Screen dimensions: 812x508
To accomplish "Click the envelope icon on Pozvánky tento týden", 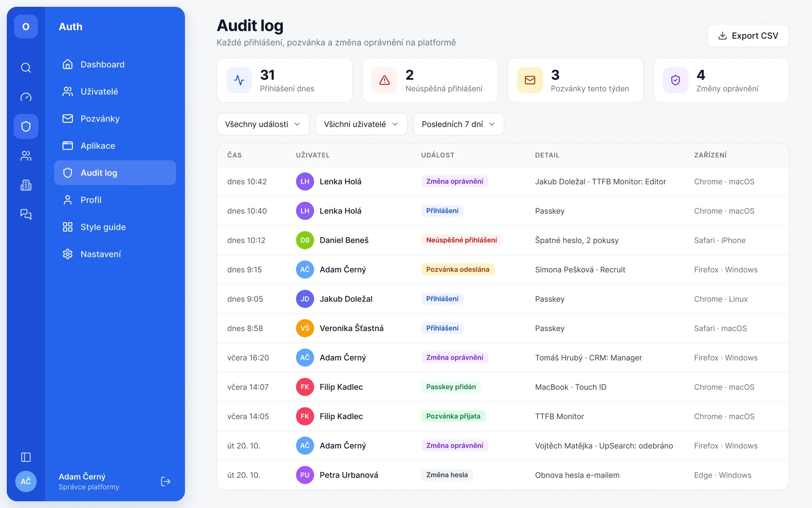I will pos(530,80).
